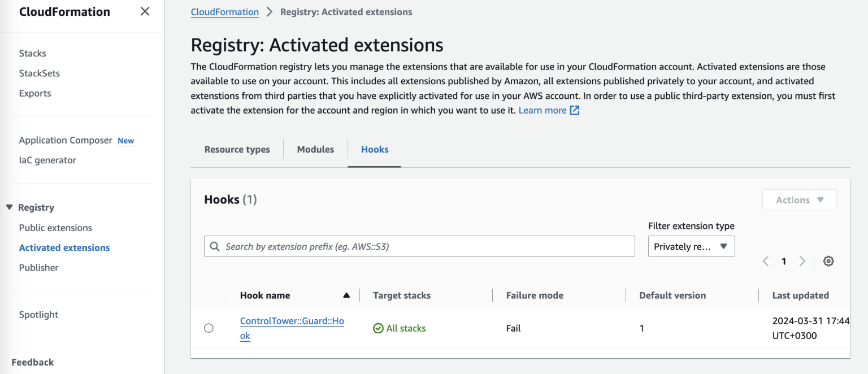Go to next page arrow
The width and height of the screenshot is (868, 374).
802,261
